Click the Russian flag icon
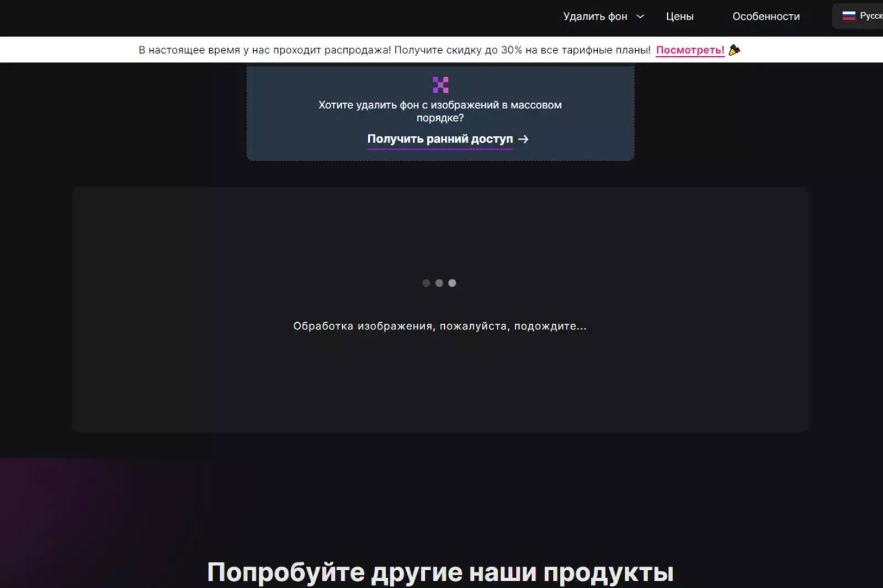883x588 pixels. click(x=849, y=16)
